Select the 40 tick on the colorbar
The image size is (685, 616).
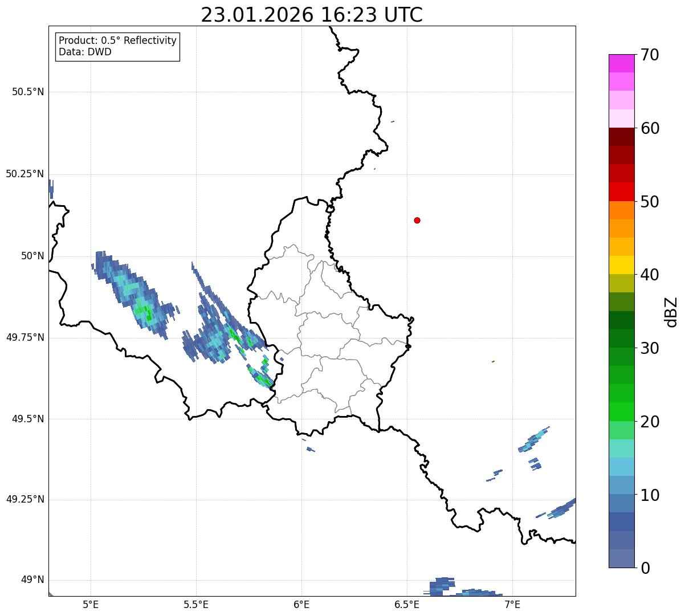coord(650,275)
